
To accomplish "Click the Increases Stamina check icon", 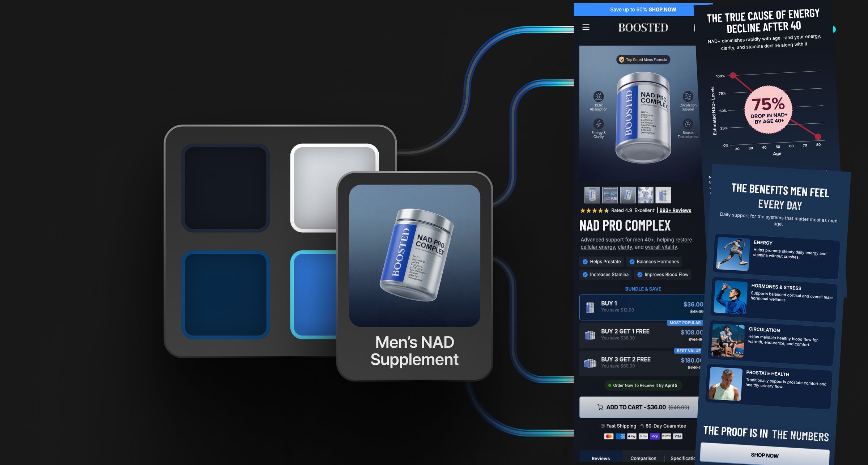I will tap(585, 275).
